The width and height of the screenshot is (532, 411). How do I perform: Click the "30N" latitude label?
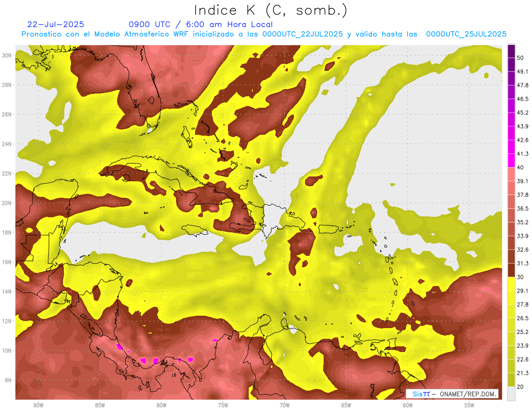coord(7,55)
